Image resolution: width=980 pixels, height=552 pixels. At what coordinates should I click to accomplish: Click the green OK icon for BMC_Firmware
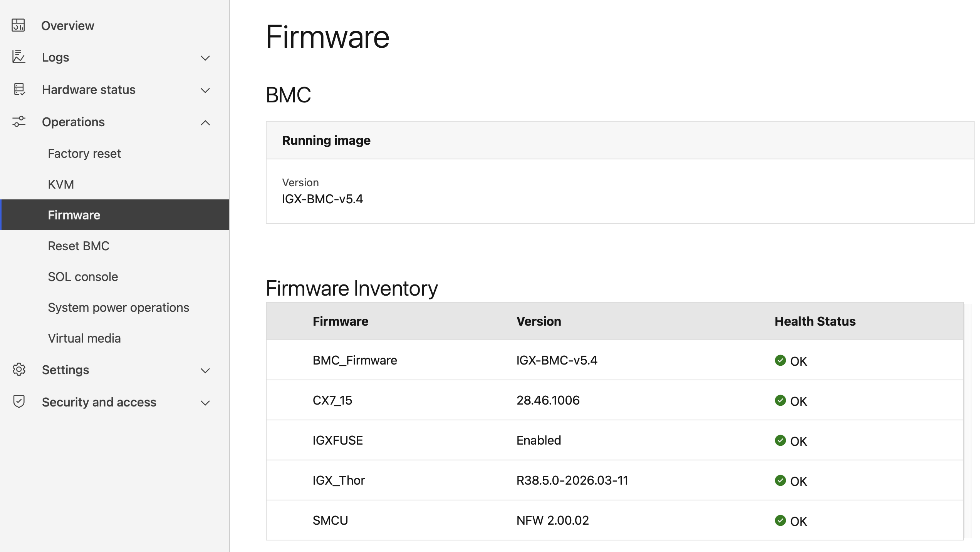pyautogui.click(x=780, y=361)
